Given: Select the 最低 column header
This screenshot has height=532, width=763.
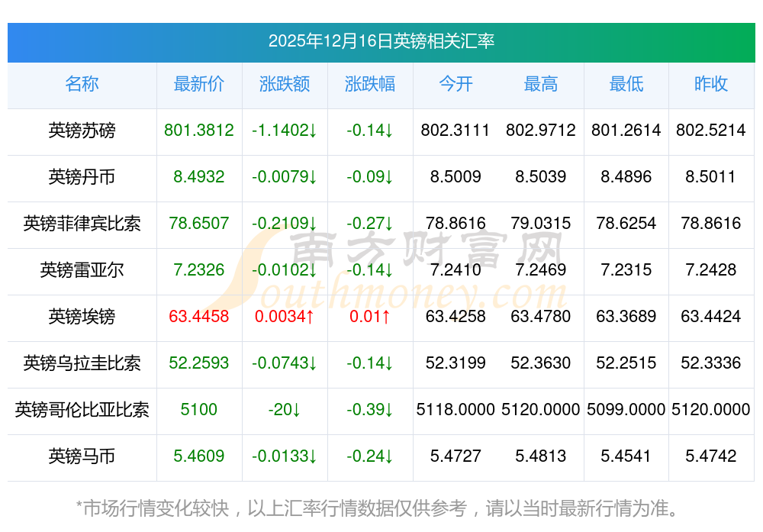Looking at the screenshot, I should point(626,84).
